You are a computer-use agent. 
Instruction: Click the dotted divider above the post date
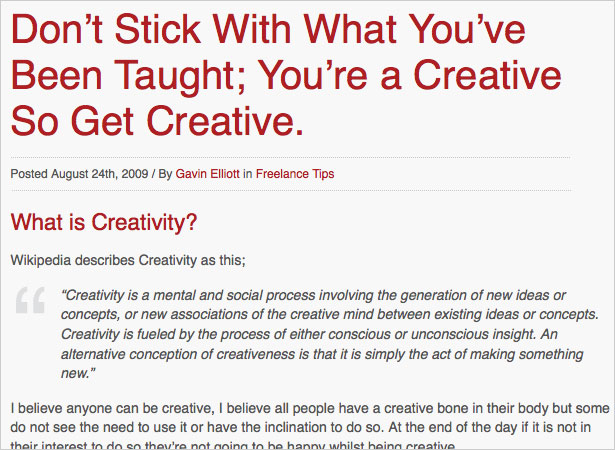tap(291, 157)
